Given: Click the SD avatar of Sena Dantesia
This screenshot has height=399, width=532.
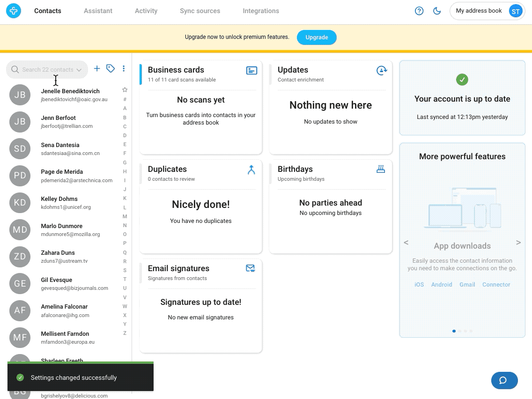Looking at the screenshot, I should (x=20, y=148).
